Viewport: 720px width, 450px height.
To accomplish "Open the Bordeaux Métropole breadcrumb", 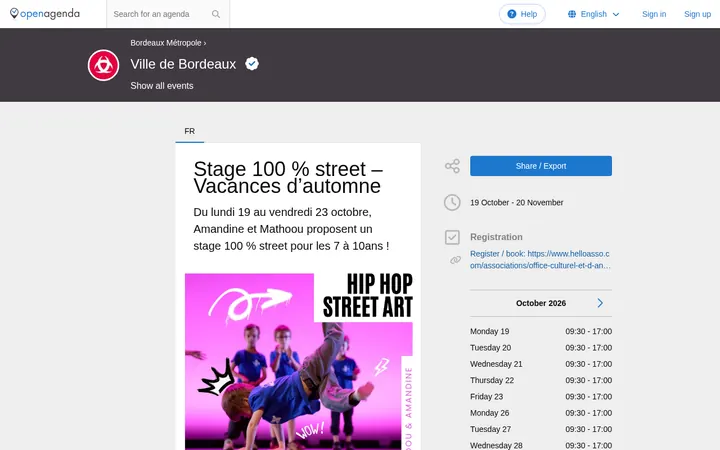I will point(166,43).
